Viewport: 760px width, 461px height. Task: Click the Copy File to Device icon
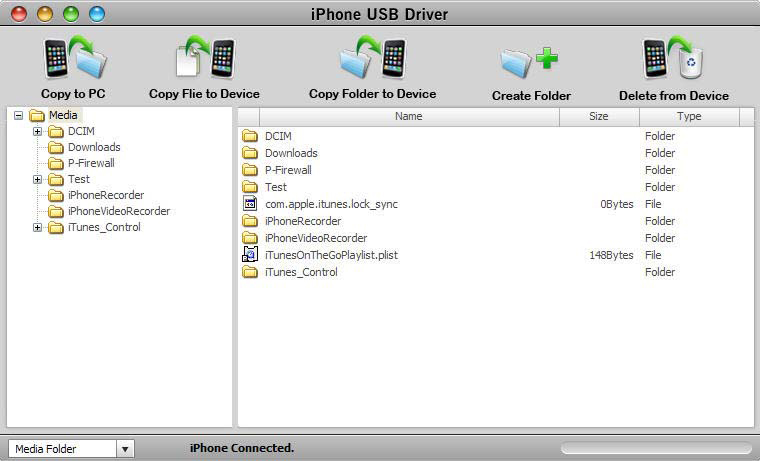point(204,60)
